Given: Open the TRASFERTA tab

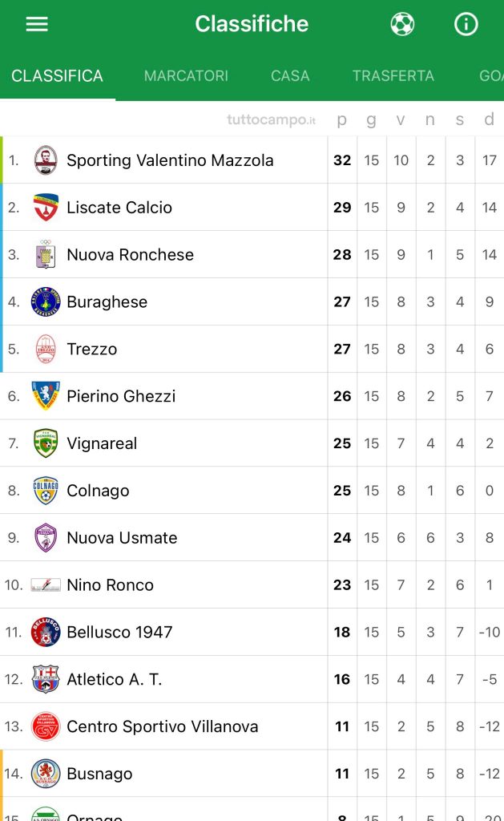Looking at the screenshot, I should click(x=393, y=76).
